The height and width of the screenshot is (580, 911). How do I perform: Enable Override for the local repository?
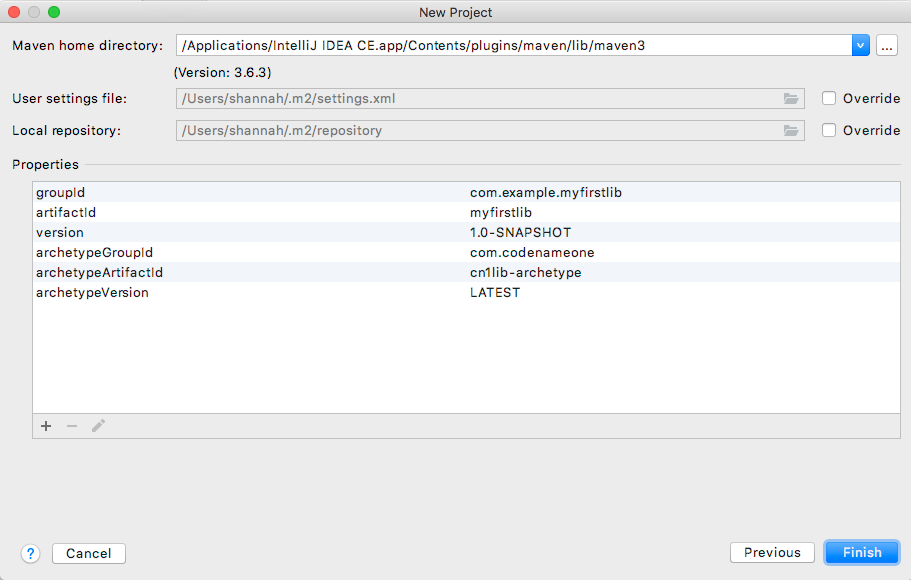[x=828, y=130]
